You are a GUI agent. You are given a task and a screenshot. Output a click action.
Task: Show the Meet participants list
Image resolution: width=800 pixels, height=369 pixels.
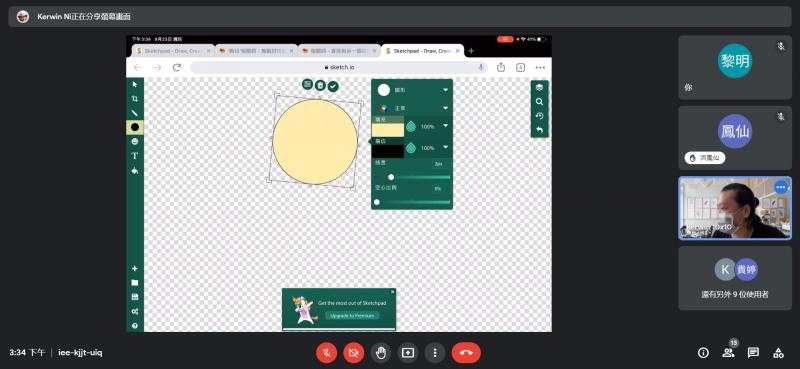point(728,352)
